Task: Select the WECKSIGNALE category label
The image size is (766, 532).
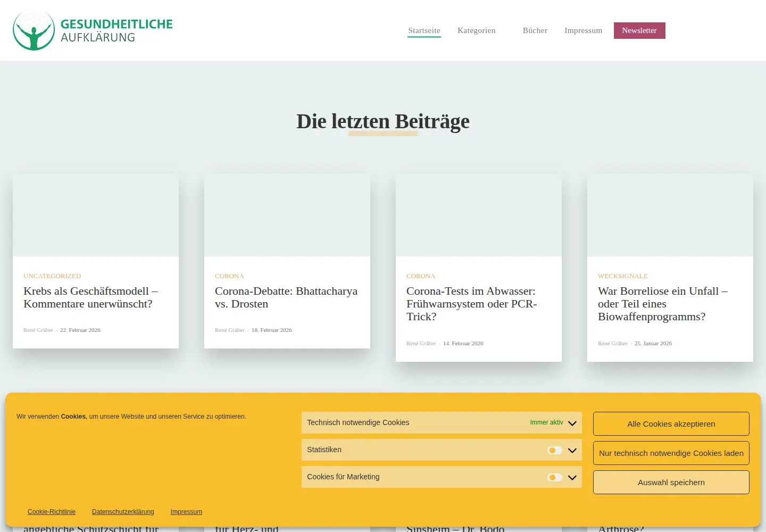Action: point(623,276)
